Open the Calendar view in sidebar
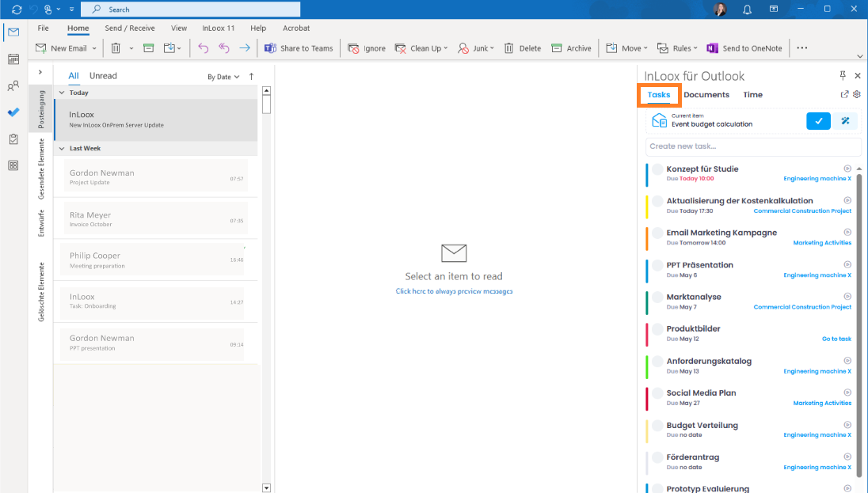Screen dimensions: 868x493 13,59
